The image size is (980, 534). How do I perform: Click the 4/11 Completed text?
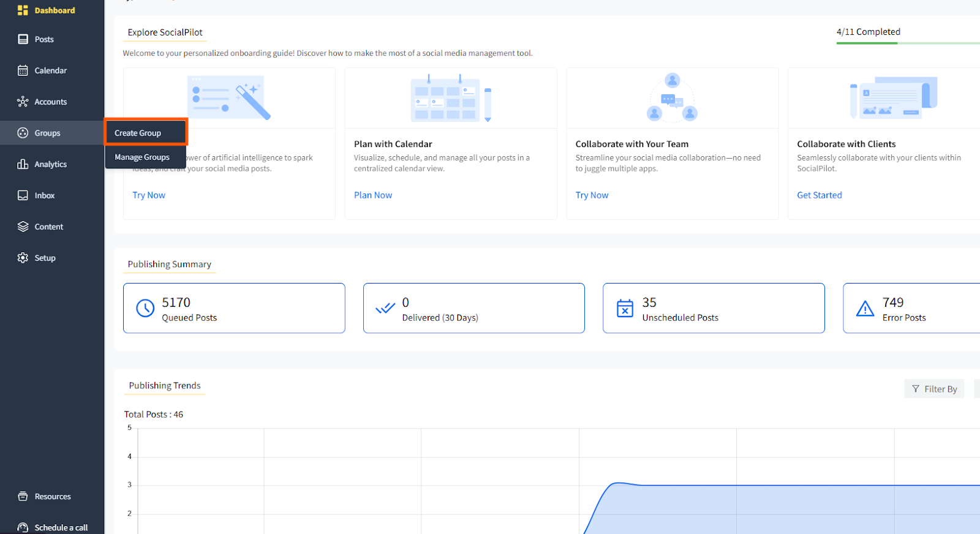pyautogui.click(x=869, y=32)
